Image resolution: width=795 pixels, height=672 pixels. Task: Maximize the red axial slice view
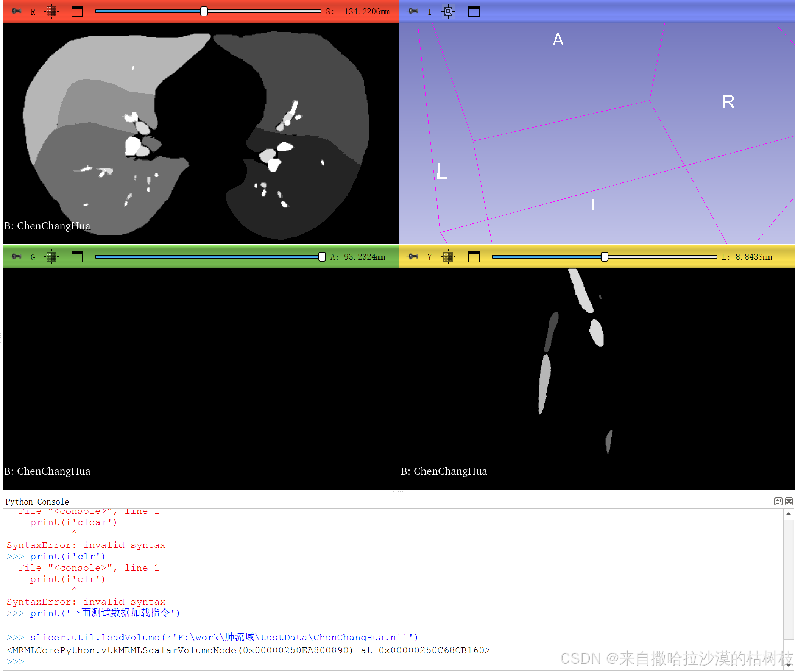[77, 11]
